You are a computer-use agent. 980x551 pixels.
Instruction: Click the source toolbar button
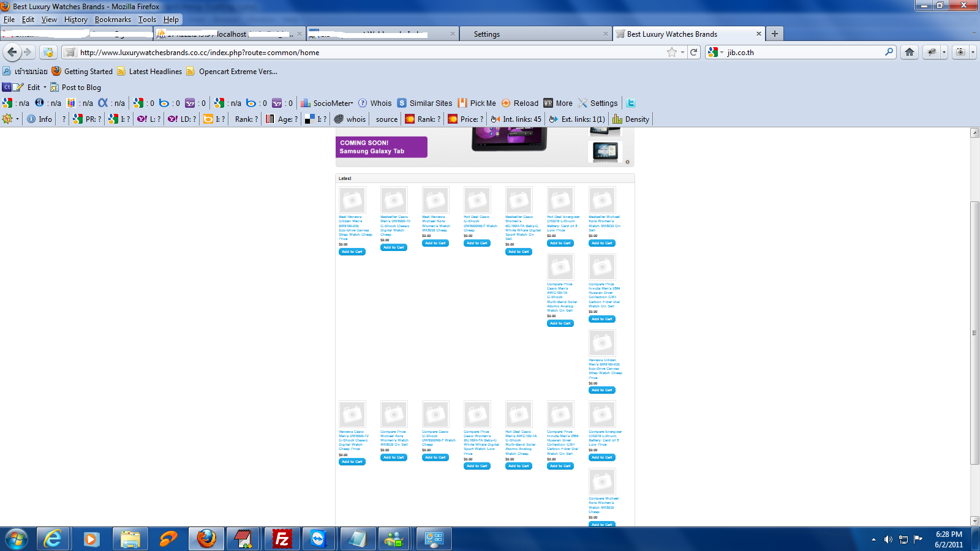(386, 119)
